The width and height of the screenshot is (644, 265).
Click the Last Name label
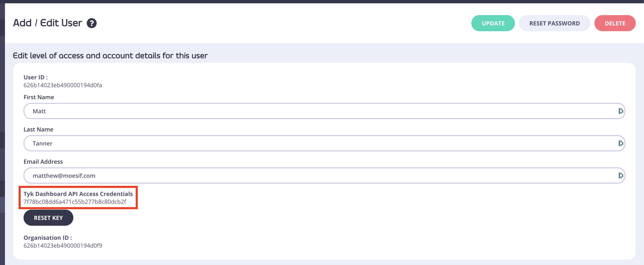click(x=38, y=129)
